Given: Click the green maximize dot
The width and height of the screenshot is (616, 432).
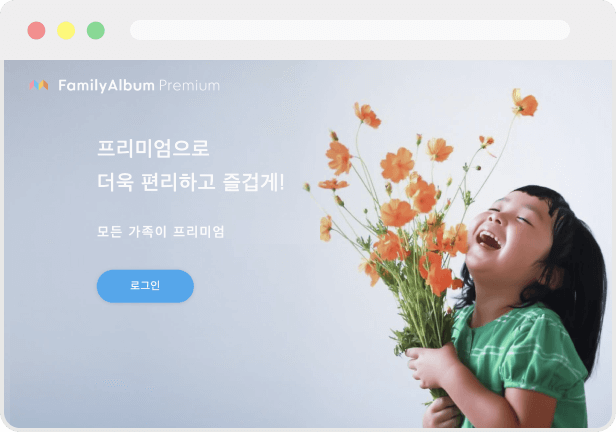Looking at the screenshot, I should pyautogui.click(x=95, y=31).
